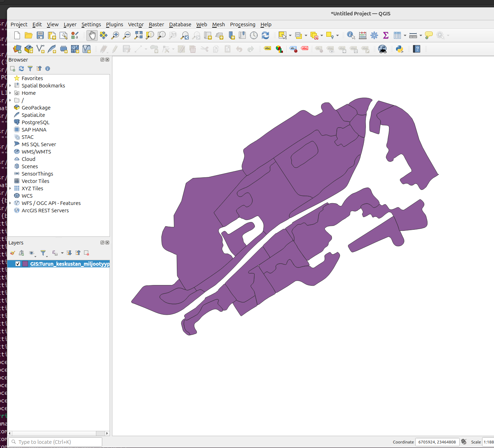Open the layer styling panel brush icon
Image resolution: width=494 pixels, height=448 pixels.
click(13, 253)
